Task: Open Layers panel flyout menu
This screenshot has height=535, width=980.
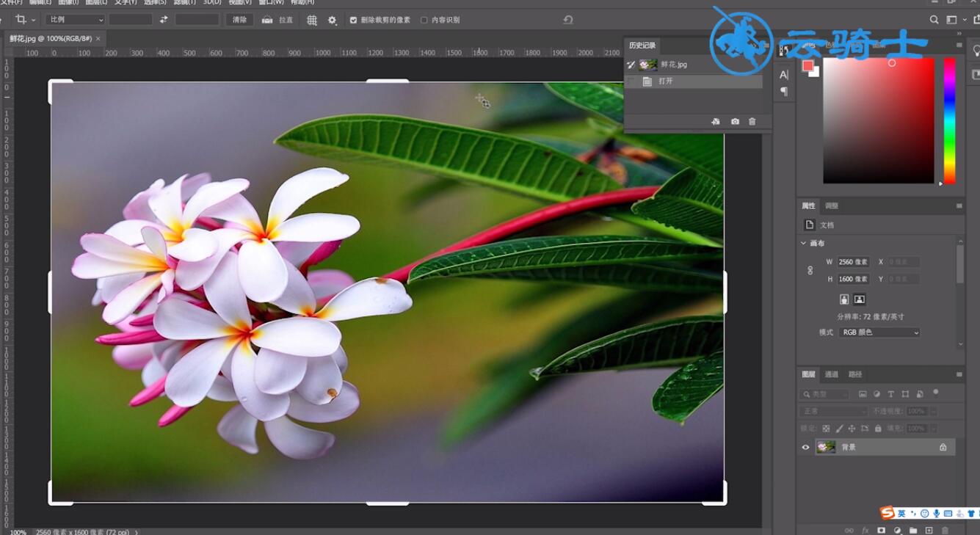Action: tap(959, 374)
